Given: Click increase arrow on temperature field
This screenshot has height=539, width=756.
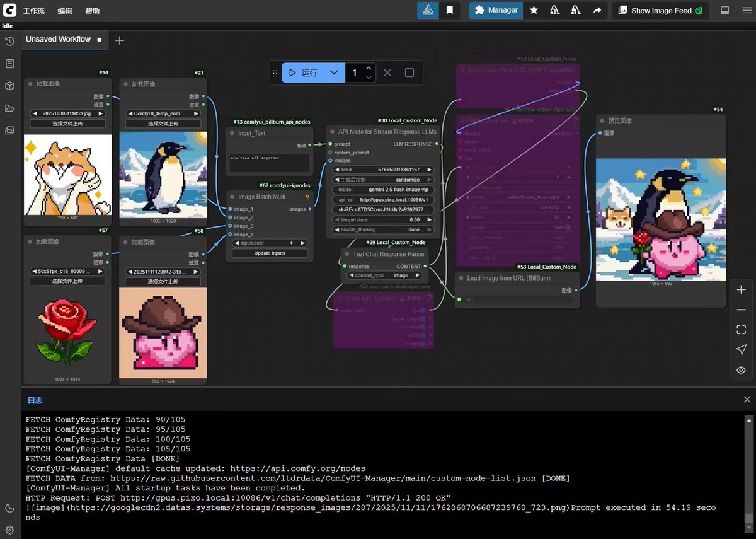Looking at the screenshot, I should [x=430, y=219].
